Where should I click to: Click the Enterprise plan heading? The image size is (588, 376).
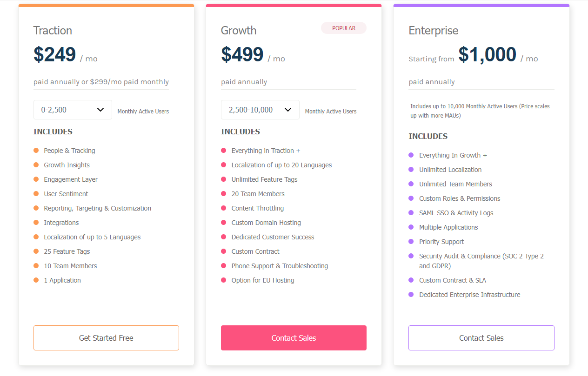[x=433, y=31]
